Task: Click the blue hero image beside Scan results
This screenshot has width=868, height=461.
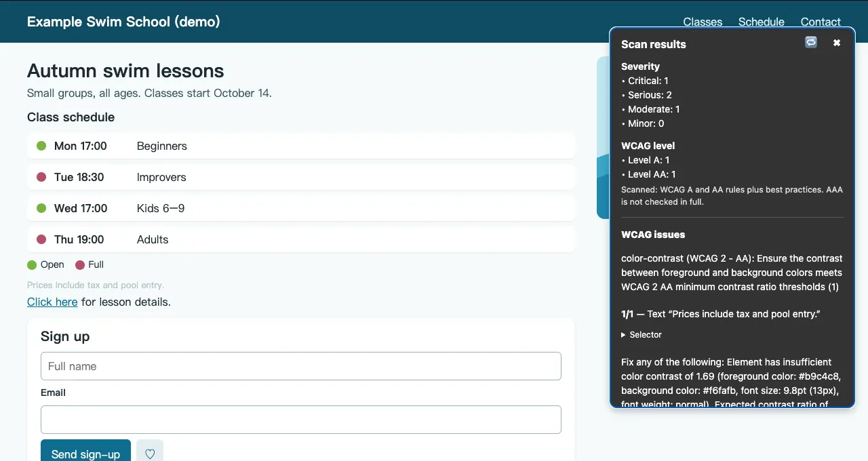Action: (603, 138)
